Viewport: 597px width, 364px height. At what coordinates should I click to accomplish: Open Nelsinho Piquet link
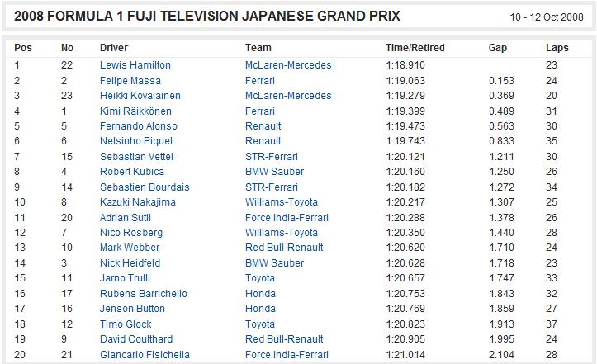coord(136,141)
